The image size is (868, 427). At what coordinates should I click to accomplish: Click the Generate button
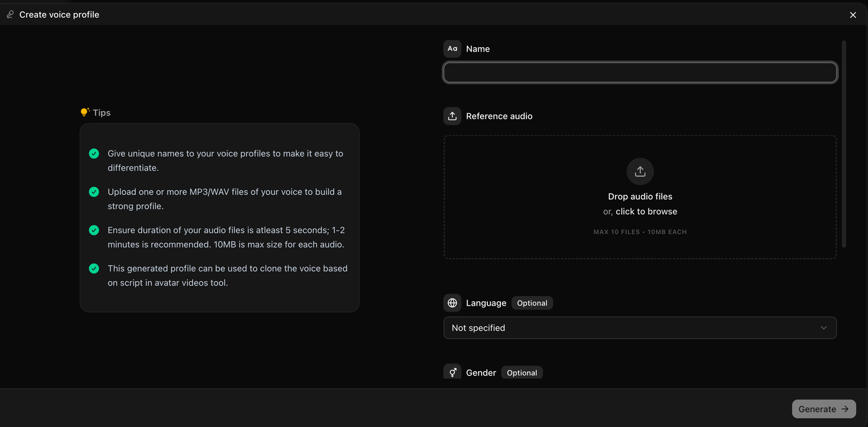tap(824, 409)
